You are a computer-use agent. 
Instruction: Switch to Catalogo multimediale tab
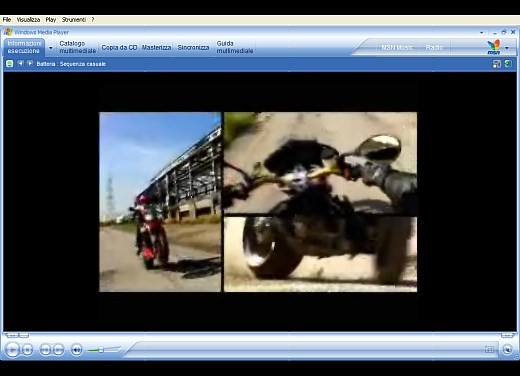[x=77, y=47]
